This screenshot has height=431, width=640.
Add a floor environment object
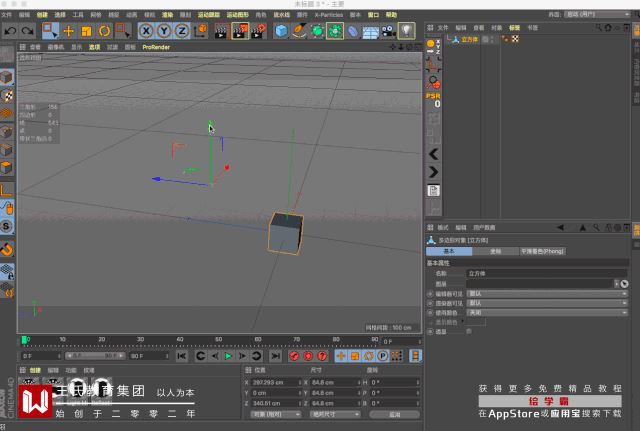(x=371, y=32)
